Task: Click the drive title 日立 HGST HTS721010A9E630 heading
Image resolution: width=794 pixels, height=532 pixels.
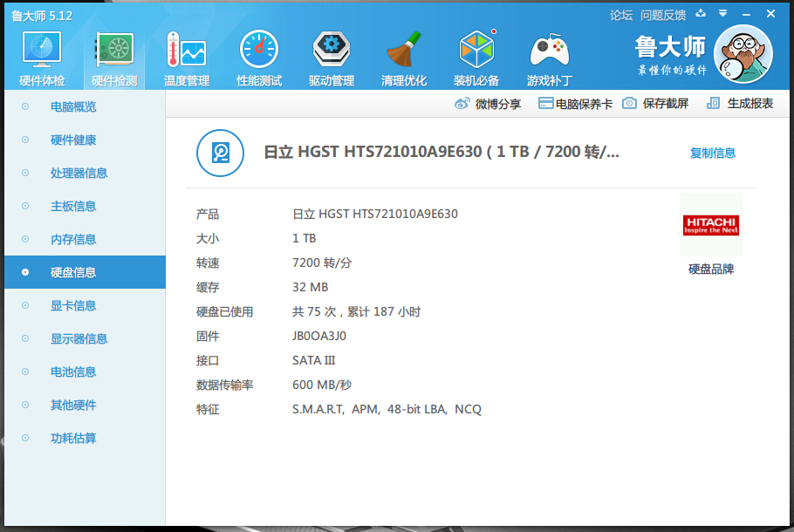Action: pyautogui.click(x=441, y=152)
